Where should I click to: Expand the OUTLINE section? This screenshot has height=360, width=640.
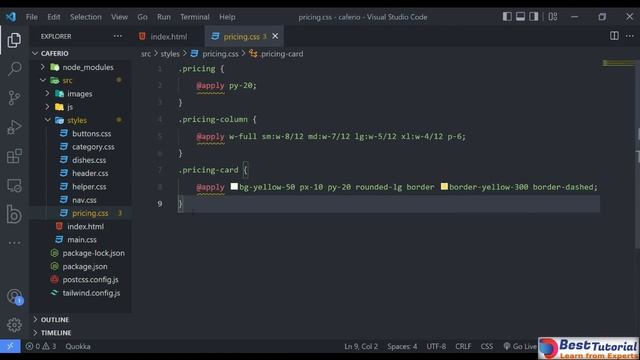coord(54,319)
